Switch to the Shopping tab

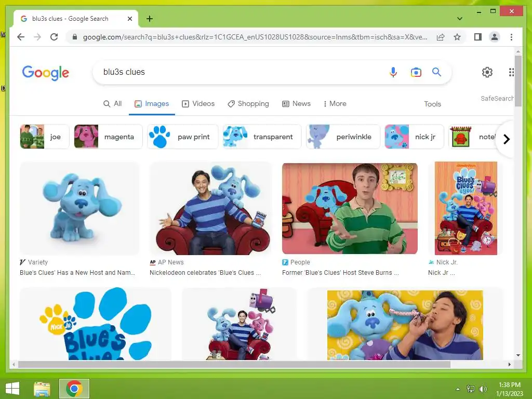pos(248,104)
